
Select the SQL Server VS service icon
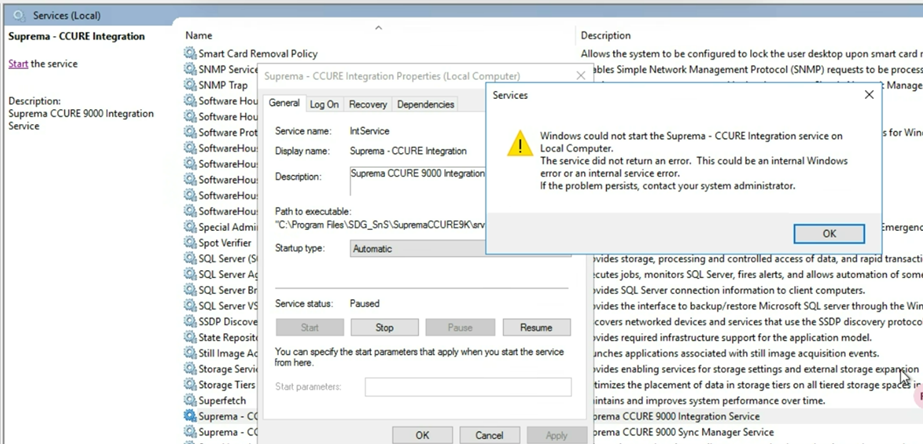point(190,306)
